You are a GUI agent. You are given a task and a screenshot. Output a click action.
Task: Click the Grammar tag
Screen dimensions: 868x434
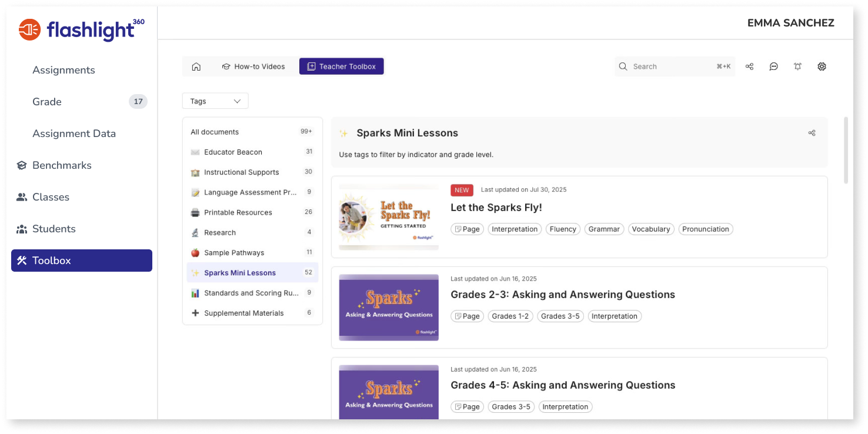point(604,229)
